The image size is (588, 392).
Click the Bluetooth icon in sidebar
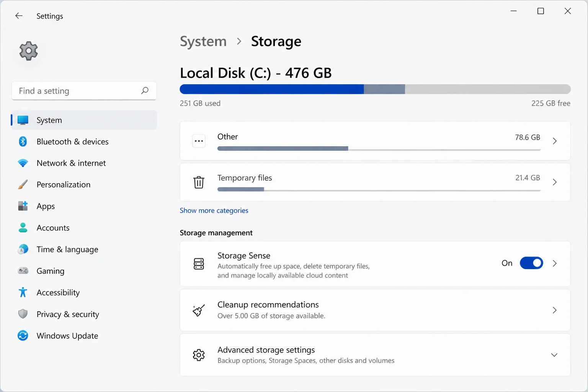(x=23, y=142)
